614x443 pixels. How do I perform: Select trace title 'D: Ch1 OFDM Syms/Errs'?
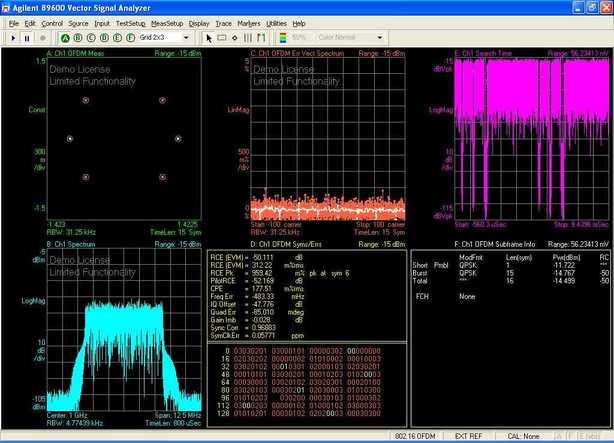point(286,244)
